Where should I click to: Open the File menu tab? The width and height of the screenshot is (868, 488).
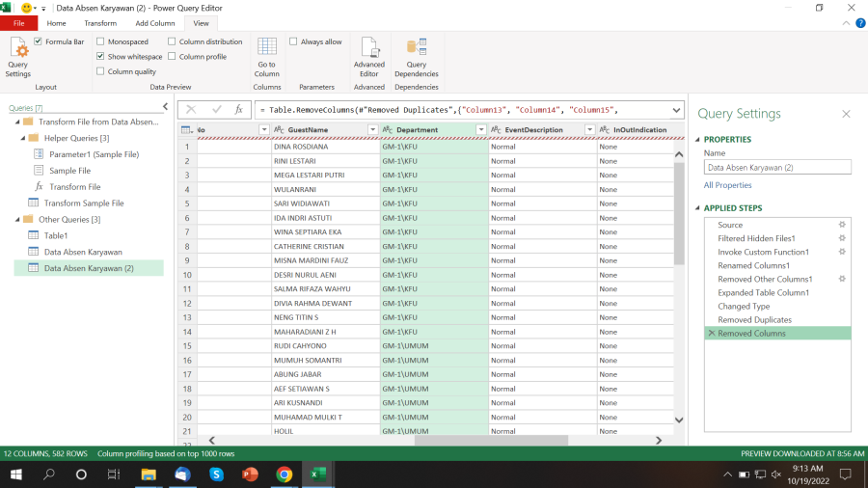(x=19, y=23)
